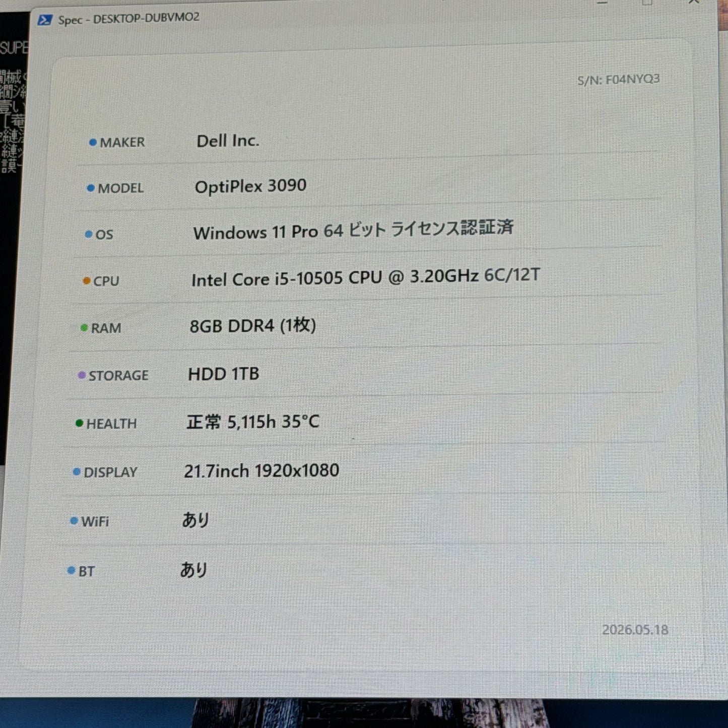Click the serial number 'S/N: F04NYQ3'
This screenshot has width=728, height=728.
tap(619, 80)
